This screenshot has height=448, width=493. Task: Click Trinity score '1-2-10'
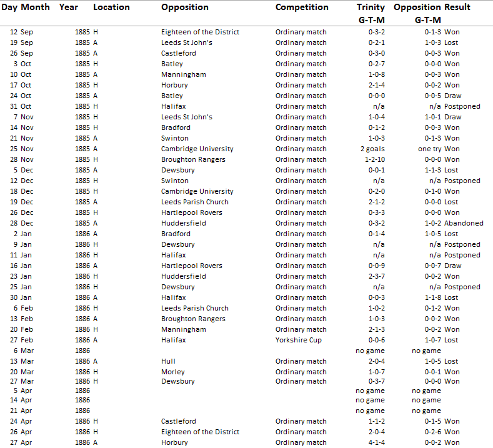tap(375, 160)
